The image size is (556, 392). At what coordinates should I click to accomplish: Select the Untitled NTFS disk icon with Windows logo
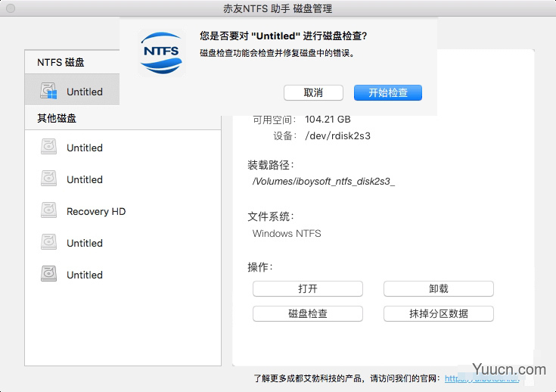coord(48,91)
